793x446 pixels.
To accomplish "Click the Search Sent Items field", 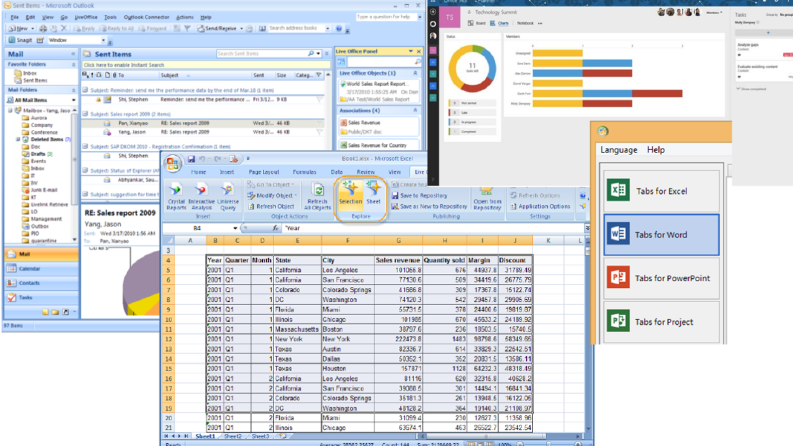I will (x=262, y=54).
